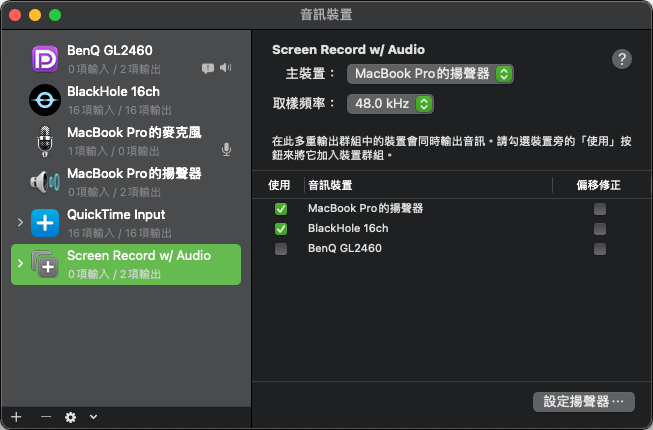
Task: Click the MacBook Pro的揚聲器 speaker icon in sidebar
Action: (x=45, y=182)
